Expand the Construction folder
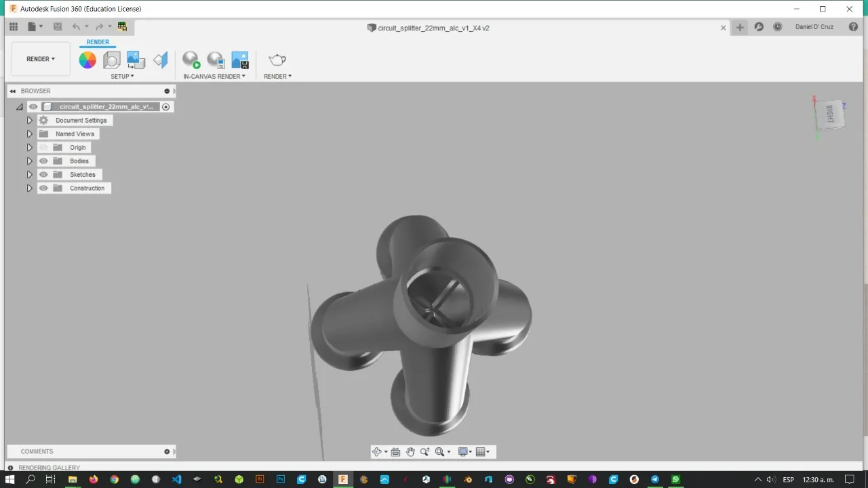 (30, 188)
